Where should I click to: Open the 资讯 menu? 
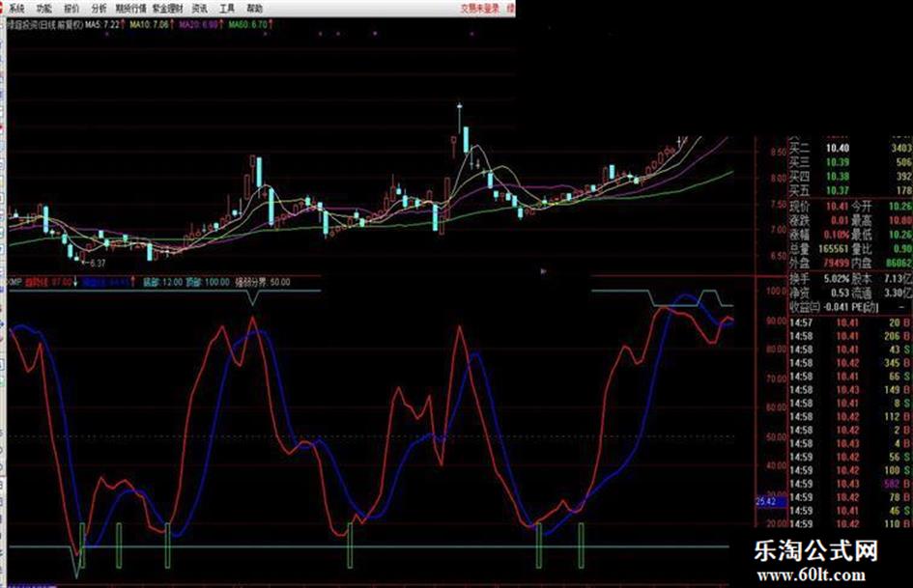pyautogui.click(x=199, y=9)
